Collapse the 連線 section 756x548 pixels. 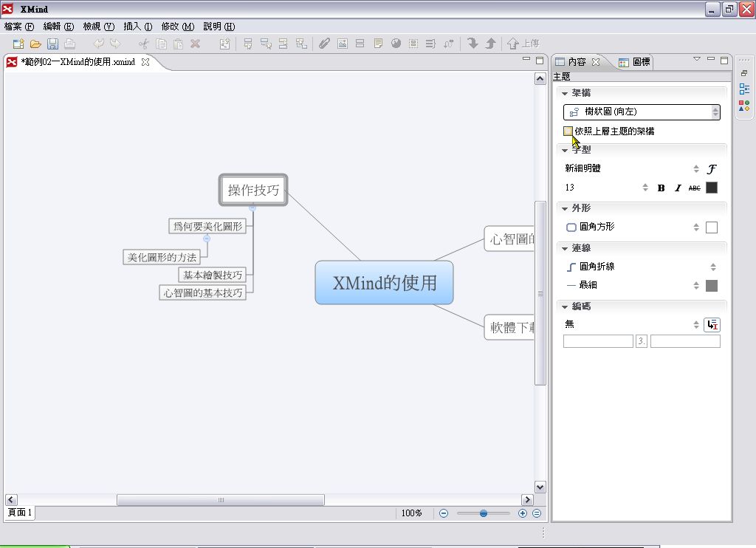pyautogui.click(x=565, y=249)
